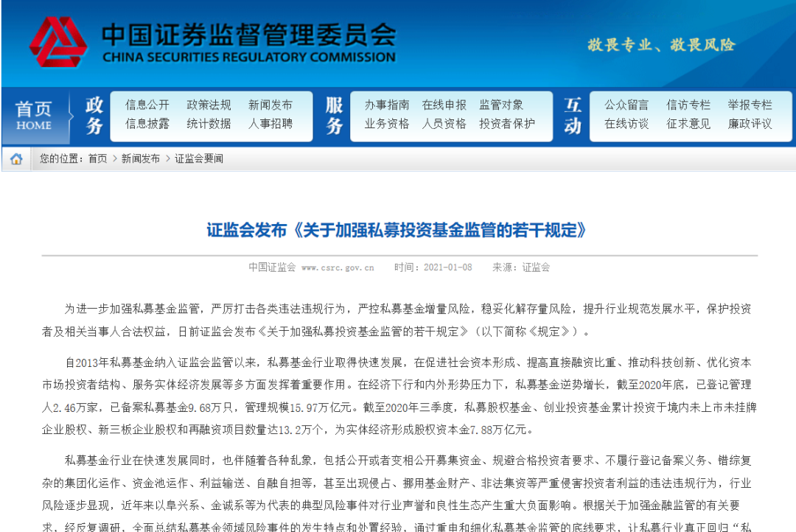
Task: Open 信息公开 in the 政务 menu
Action: click(x=147, y=105)
